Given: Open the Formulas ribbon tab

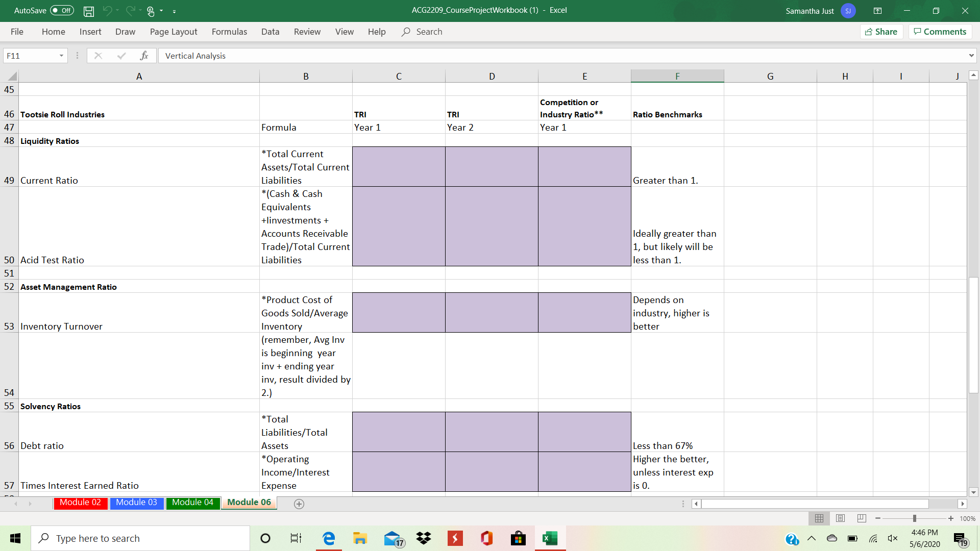Looking at the screenshot, I should (x=229, y=32).
